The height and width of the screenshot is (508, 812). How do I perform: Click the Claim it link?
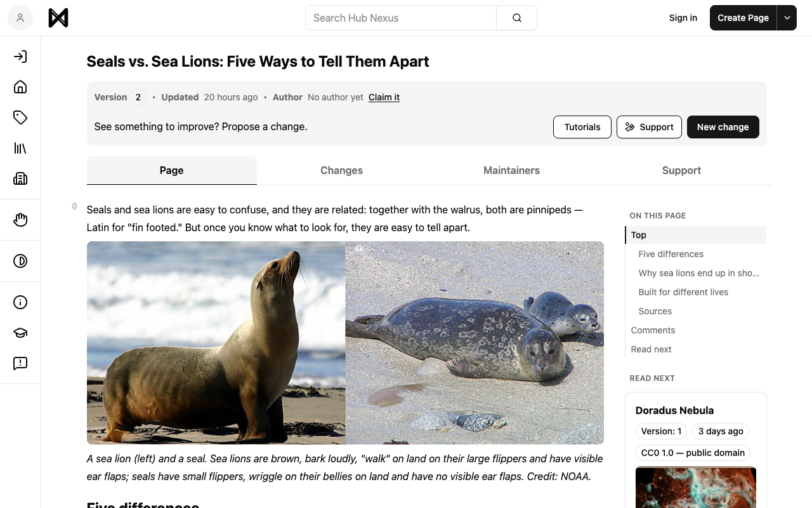click(x=384, y=97)
